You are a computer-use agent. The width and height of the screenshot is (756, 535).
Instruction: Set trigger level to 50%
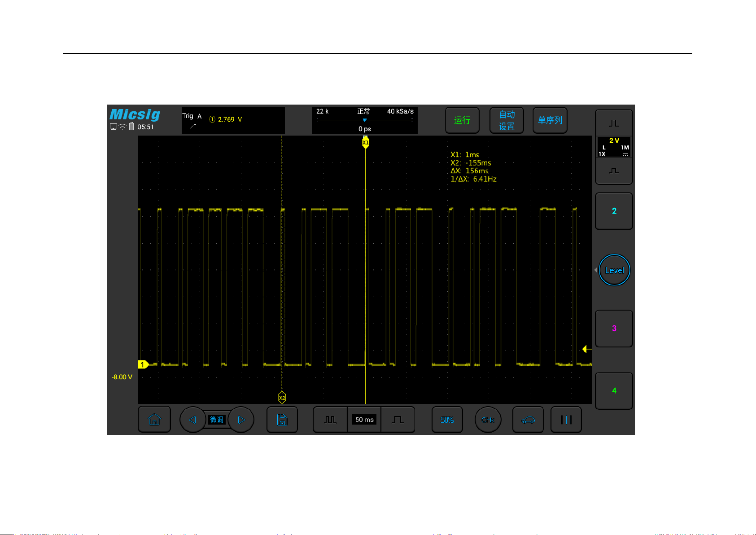pos(447,420)
